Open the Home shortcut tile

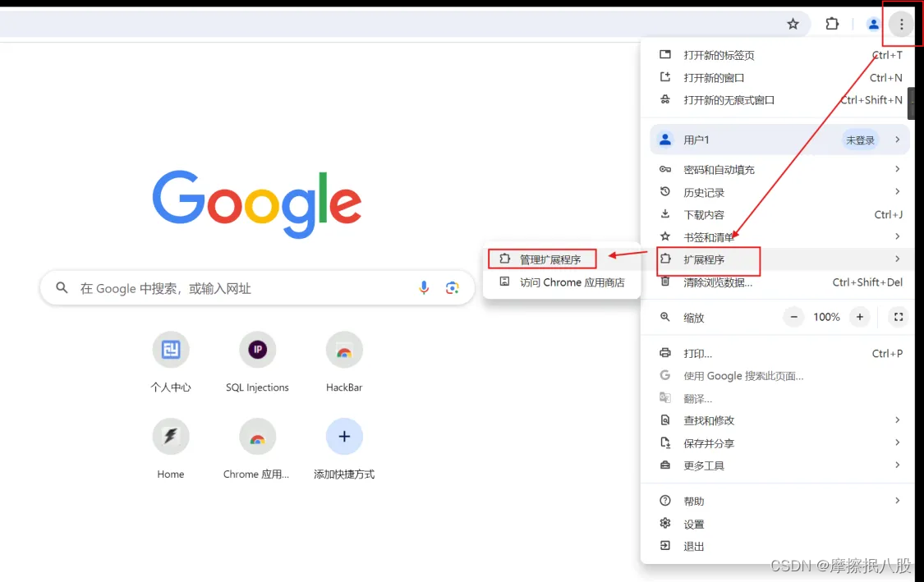[x=171, y=448]
